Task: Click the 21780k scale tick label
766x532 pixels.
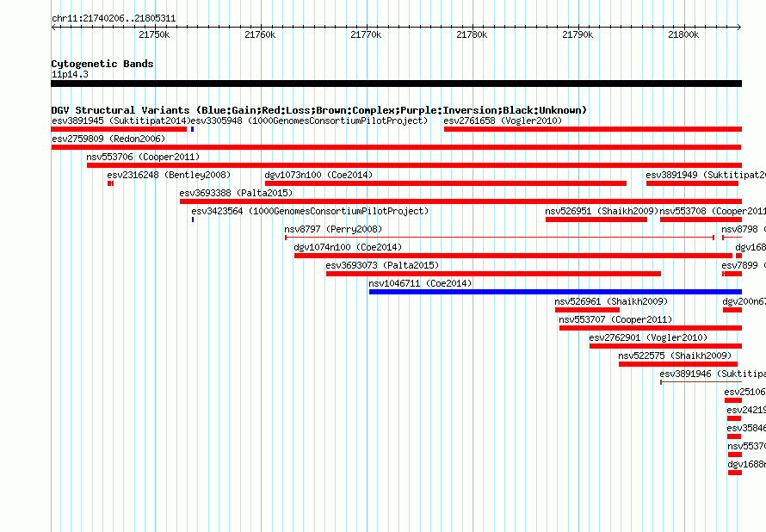Action: point(472,34)
